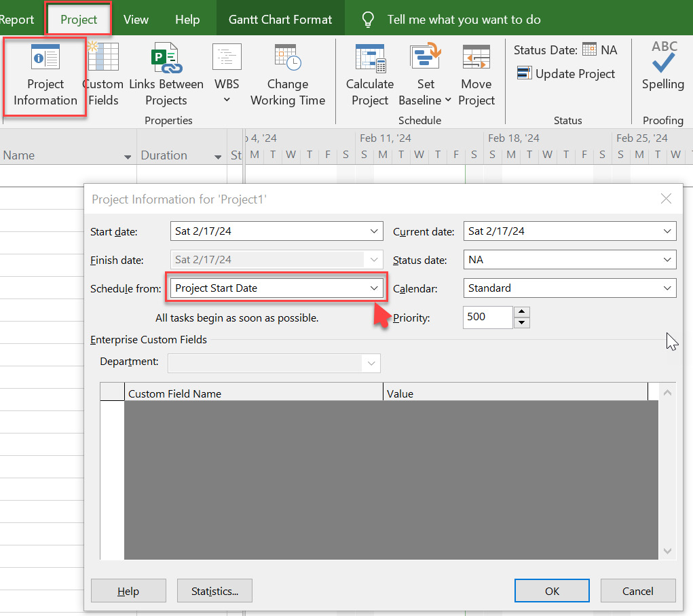Open Links Between Projects
The height and width of the screenshot is (616, 693).
pyautogui.click(x=166, y=75)
